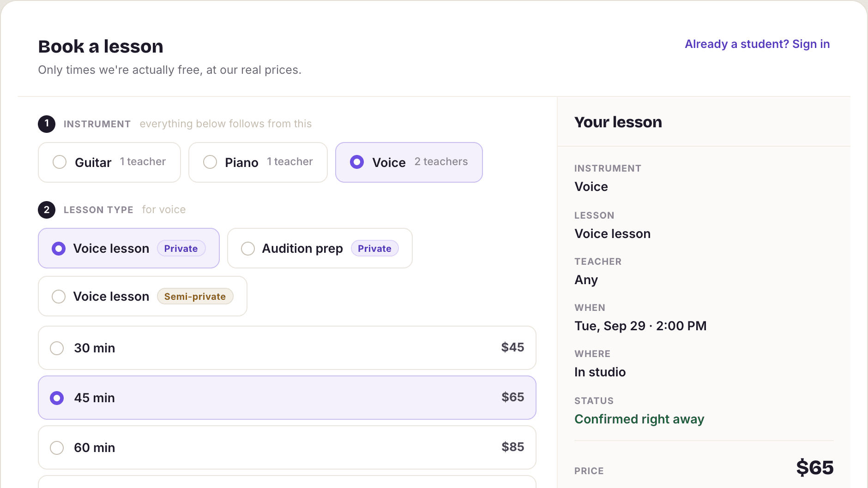The height and width of the screenshot is (488, 868).
Task: Click the 'Only times we're actually free' subtitle
Action: pyautogui.click(x=169, y=70)
